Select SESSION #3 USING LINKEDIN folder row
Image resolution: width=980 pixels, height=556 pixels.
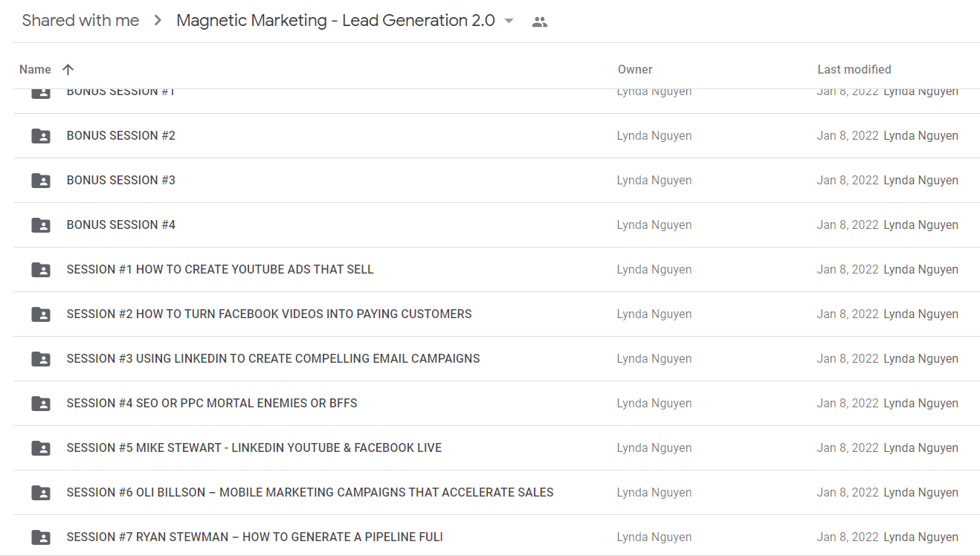(497, 359)
